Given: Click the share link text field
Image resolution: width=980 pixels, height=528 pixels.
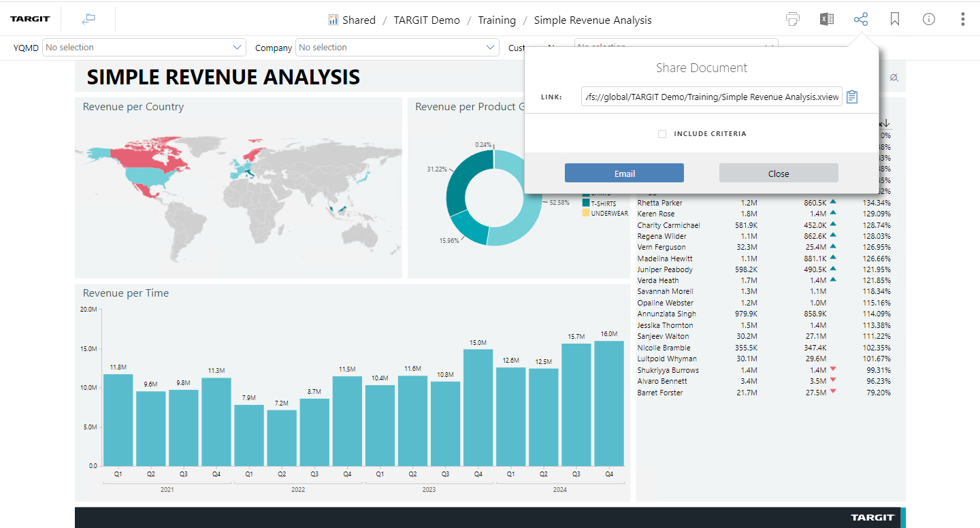Looking at the screenshot, I should pos(712,97).
